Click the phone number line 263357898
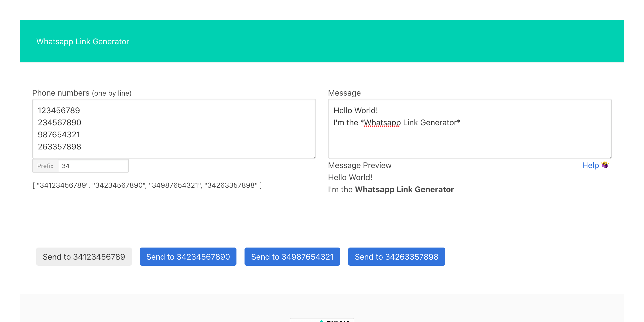 point(60,147)
